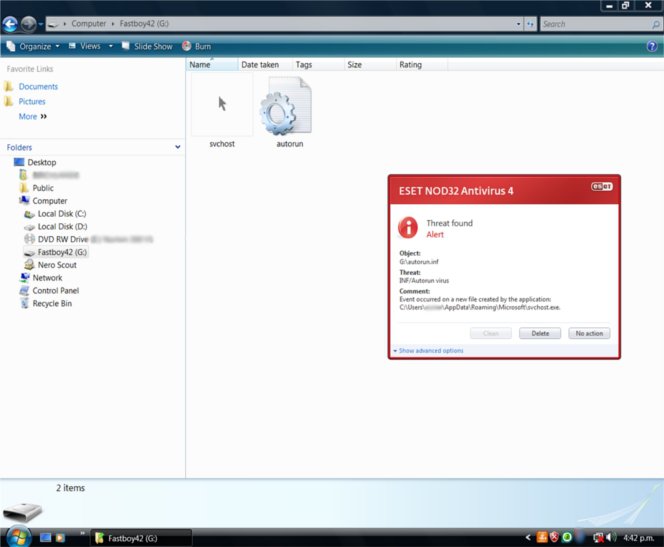This screenshot has height=547, width=664.
Task: Start Slide Show from the toolbar
Action: pyautogui.click(x=147, y=46)
